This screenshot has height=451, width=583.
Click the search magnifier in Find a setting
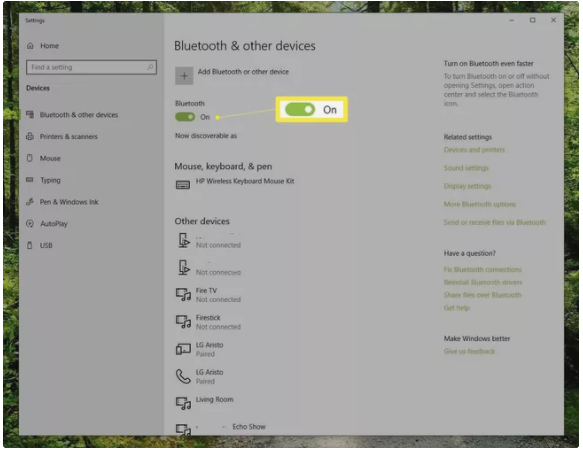[150, 67]
